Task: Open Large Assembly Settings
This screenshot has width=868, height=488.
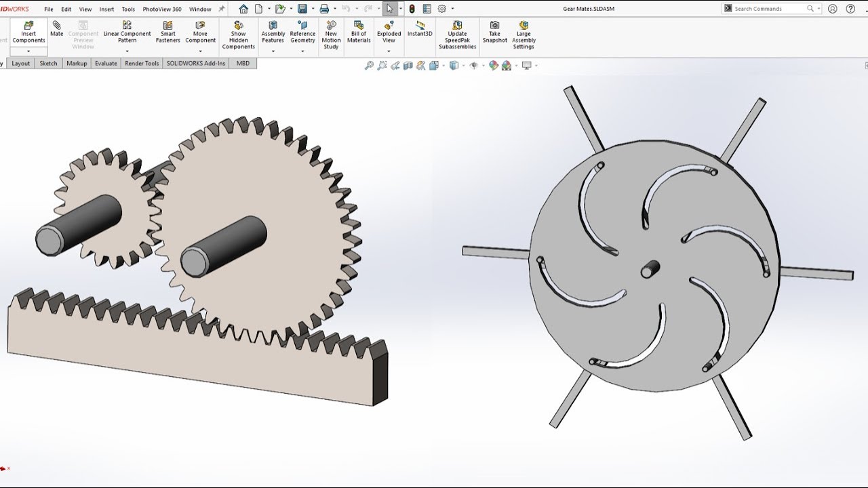Action: click(x=524, y=35)
